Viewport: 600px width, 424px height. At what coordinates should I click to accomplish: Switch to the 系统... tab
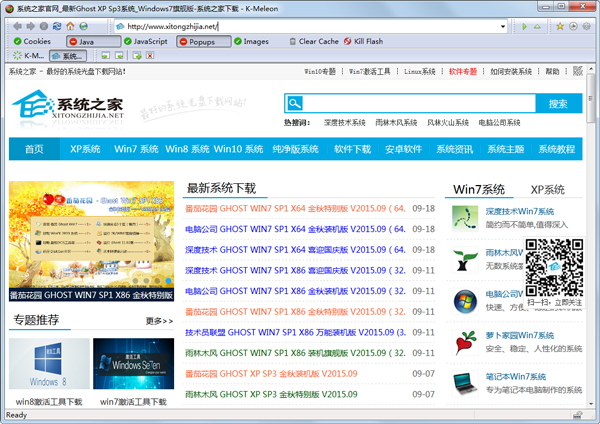tap(68, 56)
